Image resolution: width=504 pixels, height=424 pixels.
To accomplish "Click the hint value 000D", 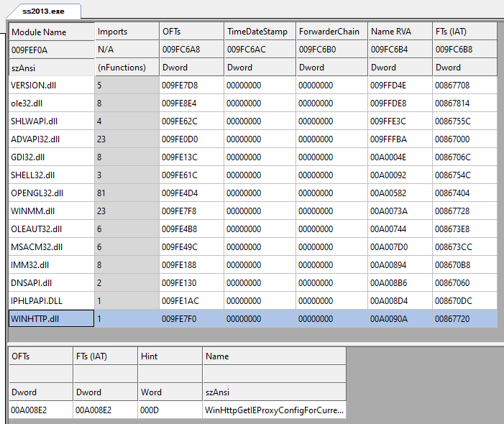I will (x=170, y=410).
